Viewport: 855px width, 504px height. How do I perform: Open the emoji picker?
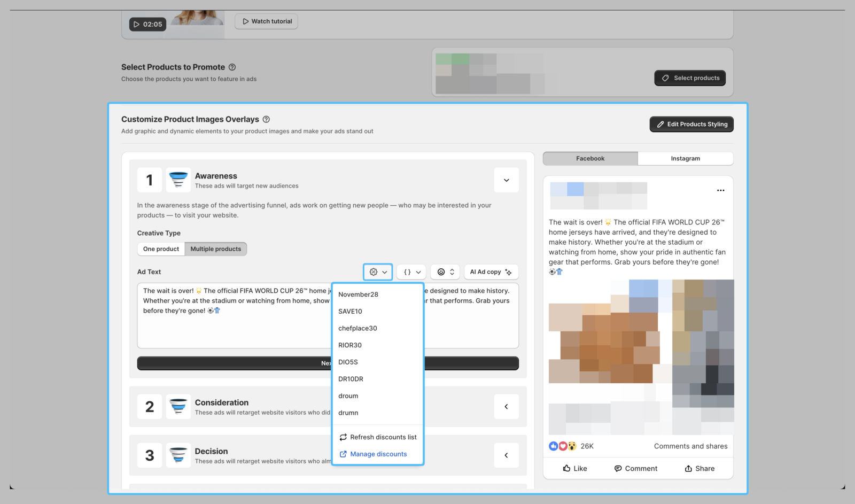445,272
